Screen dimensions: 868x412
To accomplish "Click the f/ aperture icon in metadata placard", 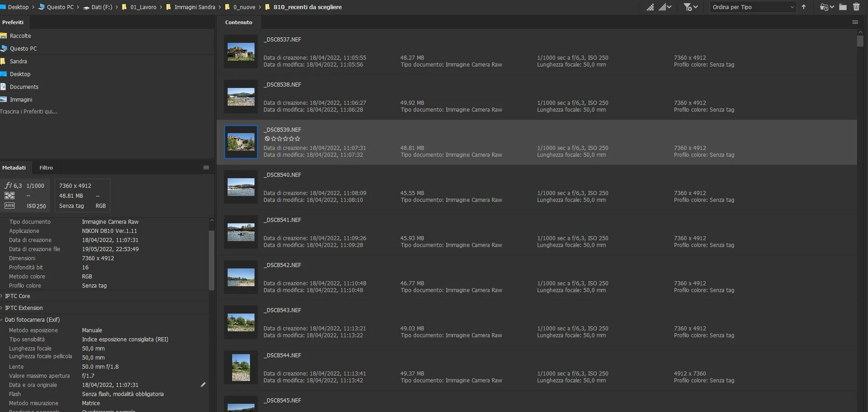I will [8, 185].
